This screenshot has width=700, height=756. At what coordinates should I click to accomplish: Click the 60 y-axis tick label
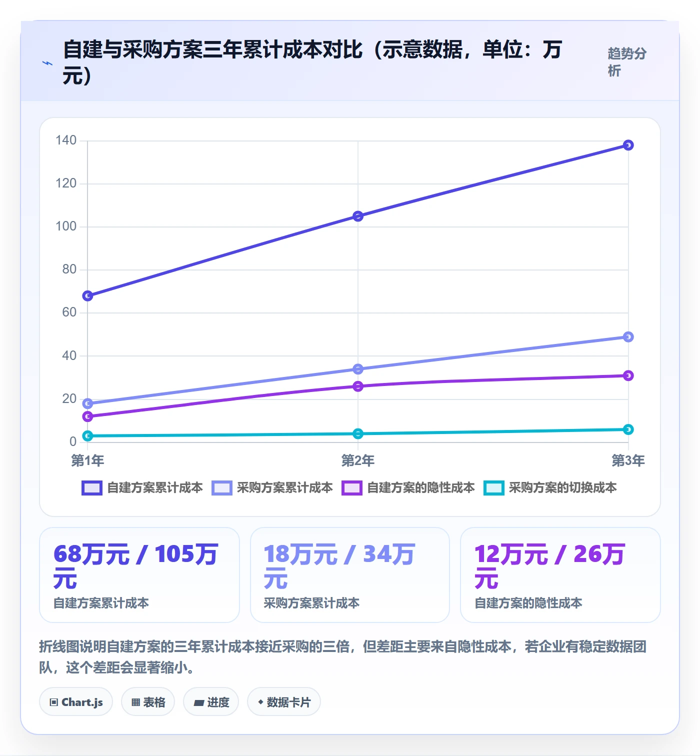click(x=69, y=312)
